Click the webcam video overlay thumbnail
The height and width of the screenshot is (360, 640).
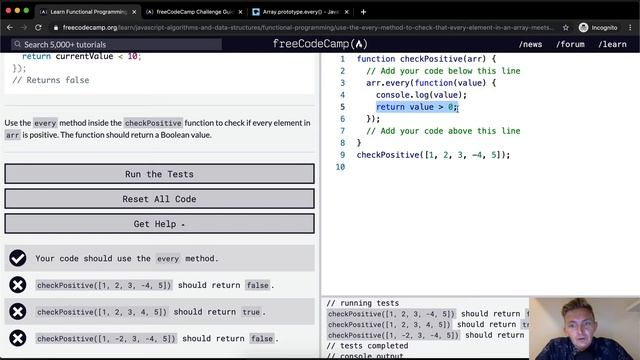584,329
